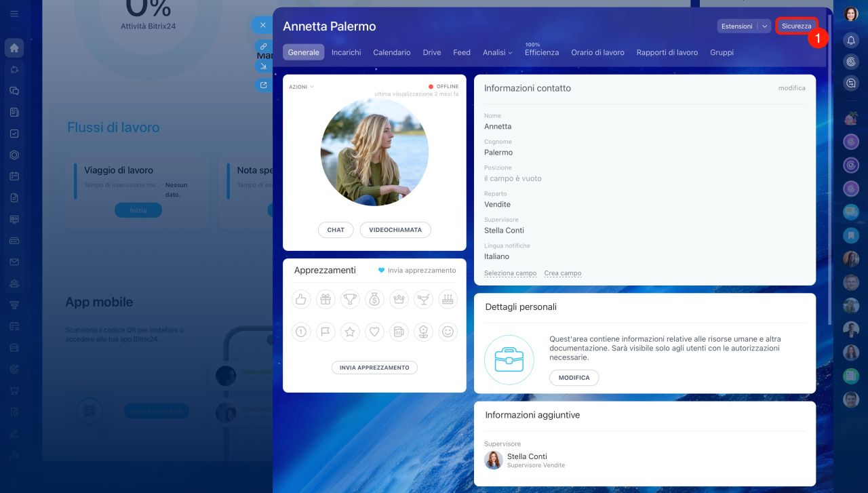Start a Videochiamata with Annetta
Viewport: 868px width, 493px height.
[x=395, y=230]
